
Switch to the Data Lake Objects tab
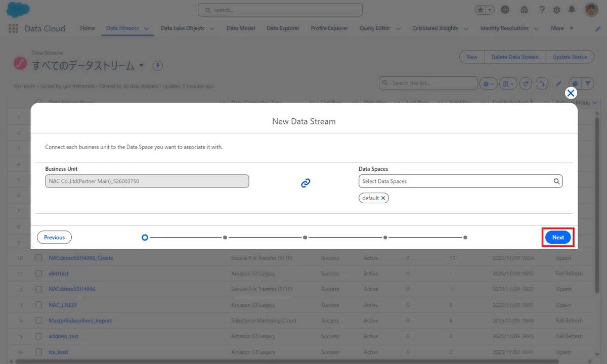click(183, 28)
